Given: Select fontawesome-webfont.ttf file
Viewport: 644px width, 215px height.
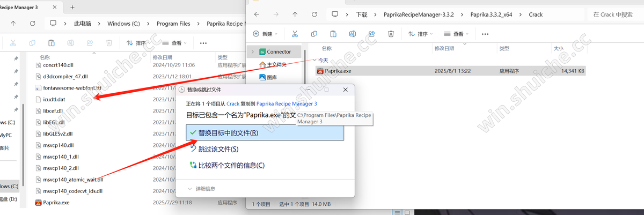Looking at the screenshot, I should pos(68,88).
